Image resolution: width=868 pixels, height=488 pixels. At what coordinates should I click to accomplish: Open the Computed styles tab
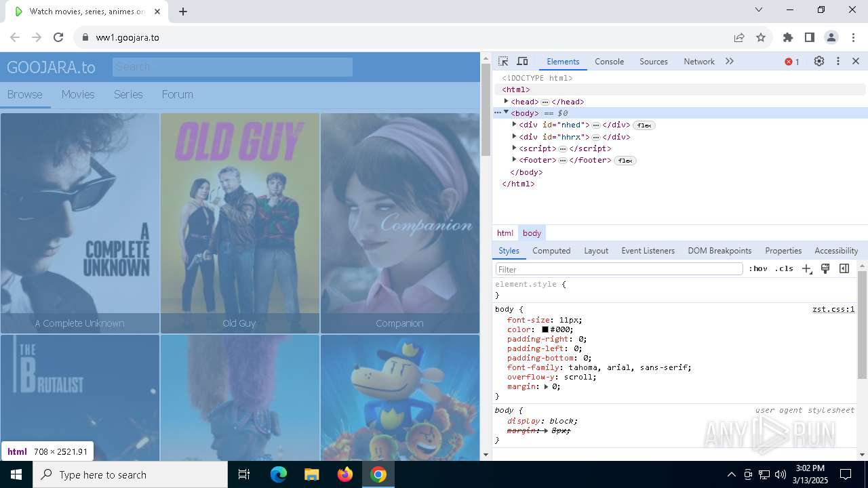point(551,250)
